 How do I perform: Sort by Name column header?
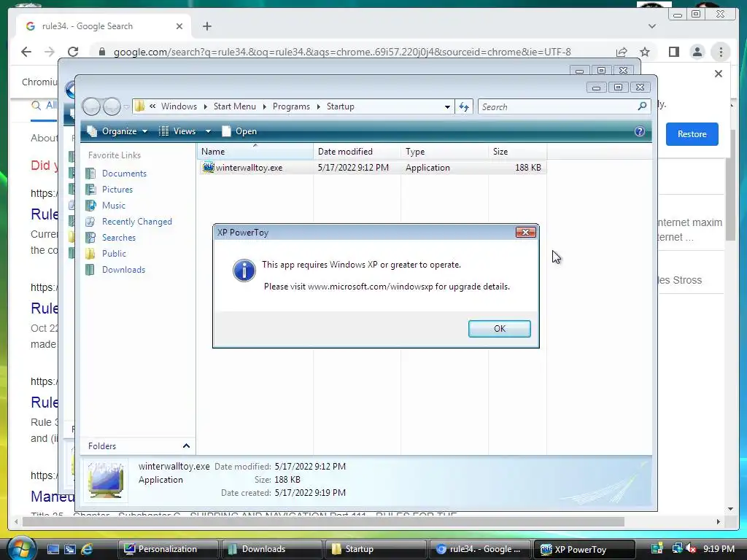click(255, 152)
